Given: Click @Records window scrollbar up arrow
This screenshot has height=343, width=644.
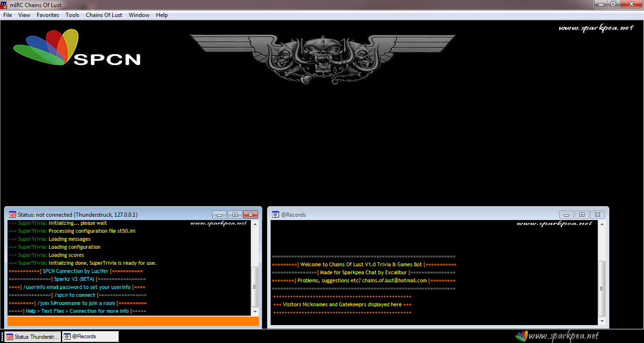Looking at the screenshot, I should coord(602,224).
